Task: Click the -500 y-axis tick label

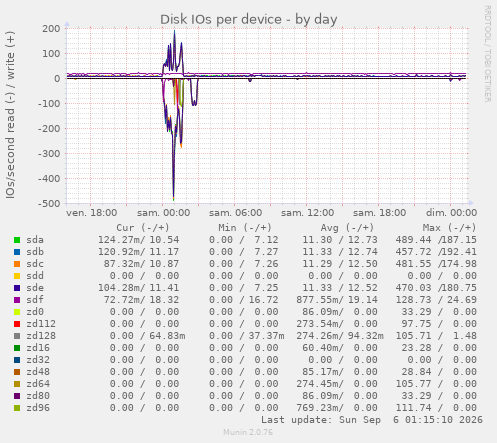Action: tap(49, 204)
